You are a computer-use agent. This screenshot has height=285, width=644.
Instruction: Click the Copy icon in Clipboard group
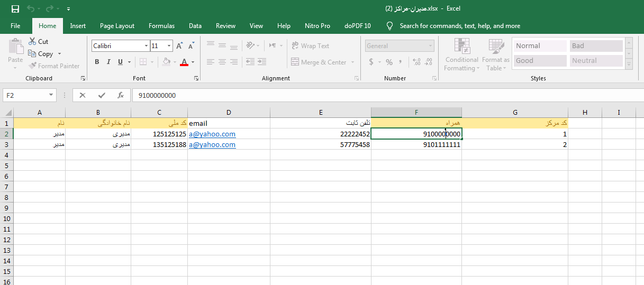click(32, 53)
